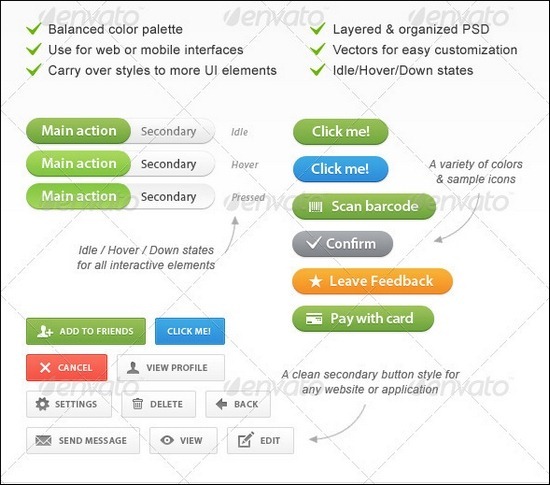Click the green check beside Balanced color palette
This screenshot has width=550, height=485.
tap(34, 29)
